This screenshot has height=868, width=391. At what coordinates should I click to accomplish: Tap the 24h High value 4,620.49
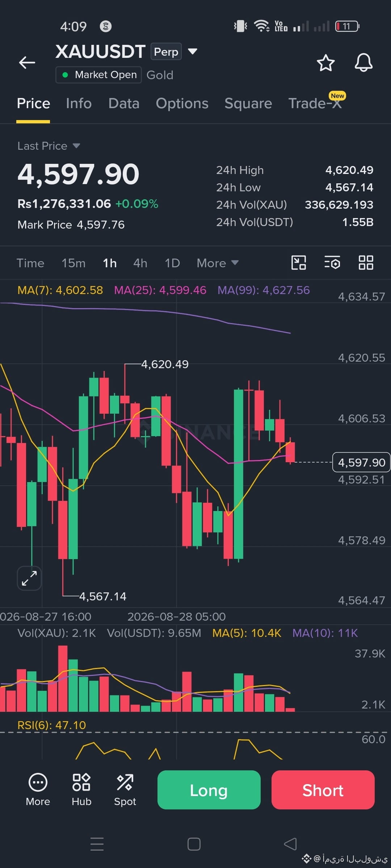pos(349,170)
